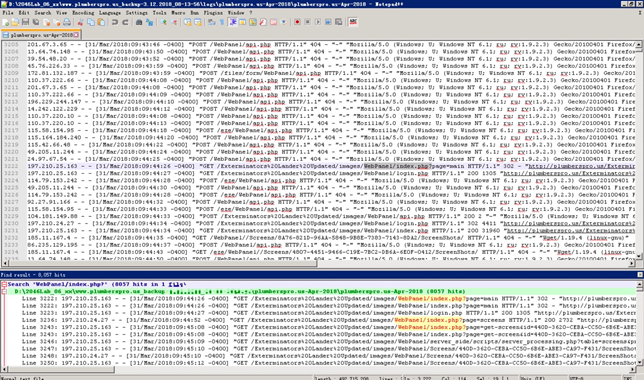
Task: Cut the selection with the scissors icon
Action: point(80,22)
